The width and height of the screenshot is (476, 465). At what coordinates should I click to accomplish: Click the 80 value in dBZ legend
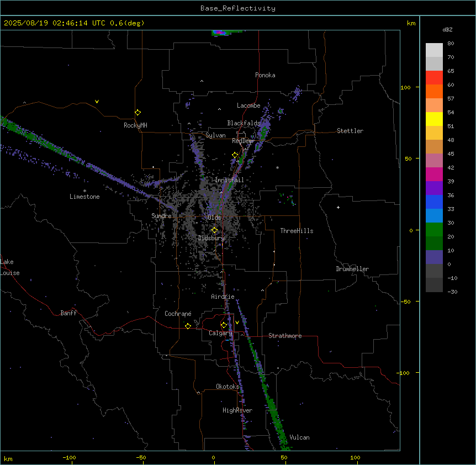[451, 44]
